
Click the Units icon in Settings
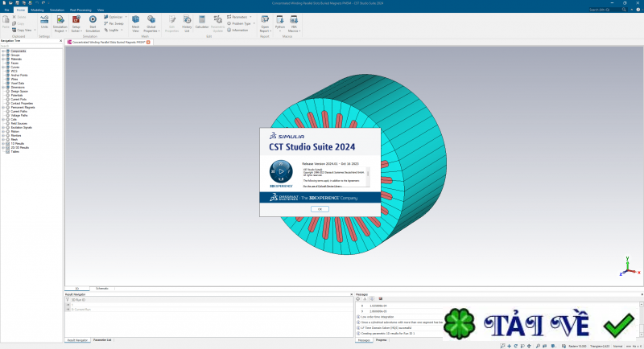point(44,21)
